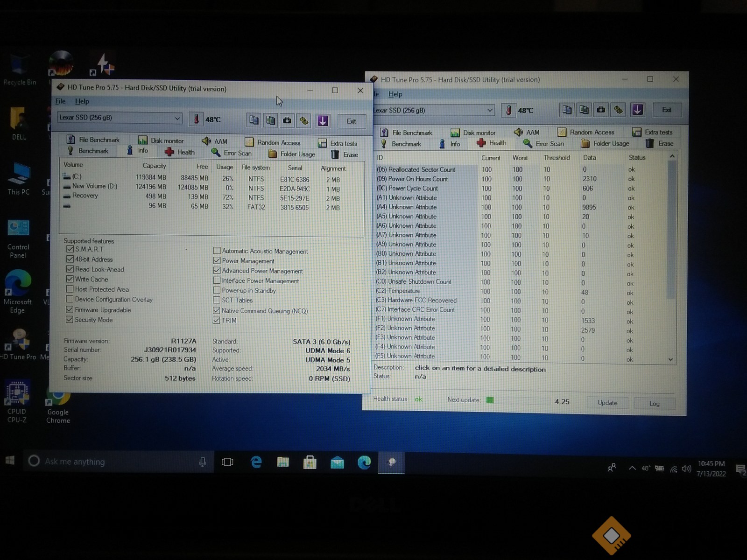Image resolution: width=747 pixels, height=560 pixels.
Task: Click Exit button in left window
Action: click(352, 121)
